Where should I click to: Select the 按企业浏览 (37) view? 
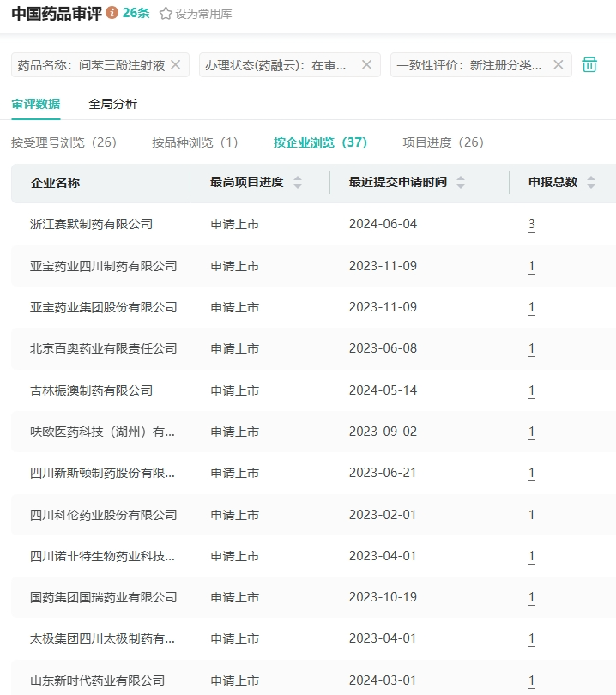point(320,142)
